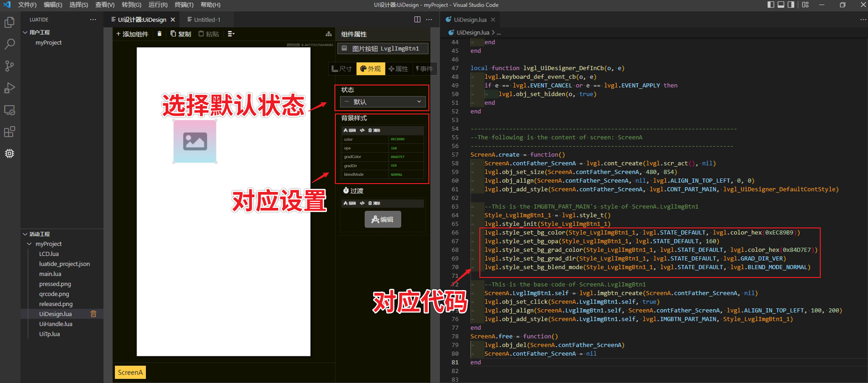
Task: Open the 默认 state dropdown
Action: tap(383, 101)
